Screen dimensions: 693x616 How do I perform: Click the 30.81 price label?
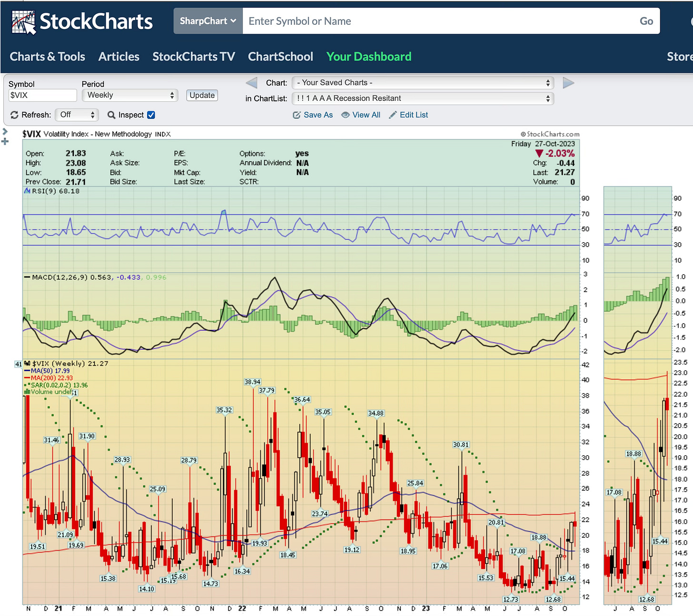pos(461,445)
